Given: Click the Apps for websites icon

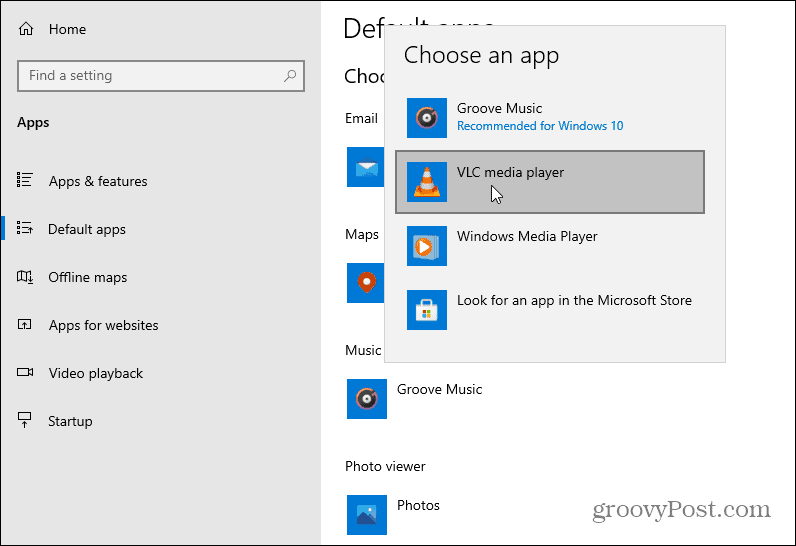Looking at the screenshot, I should point(24,324).
